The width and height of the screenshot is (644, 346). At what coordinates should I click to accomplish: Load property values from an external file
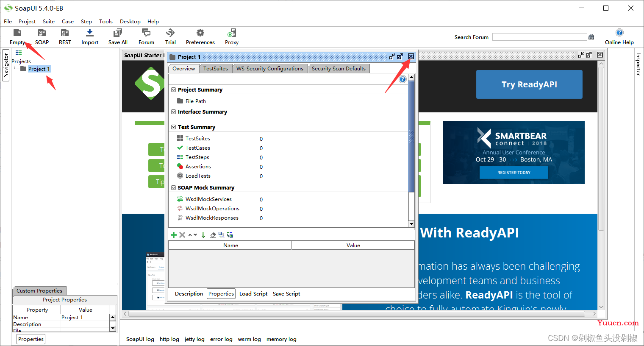click(x=221, y=235)
